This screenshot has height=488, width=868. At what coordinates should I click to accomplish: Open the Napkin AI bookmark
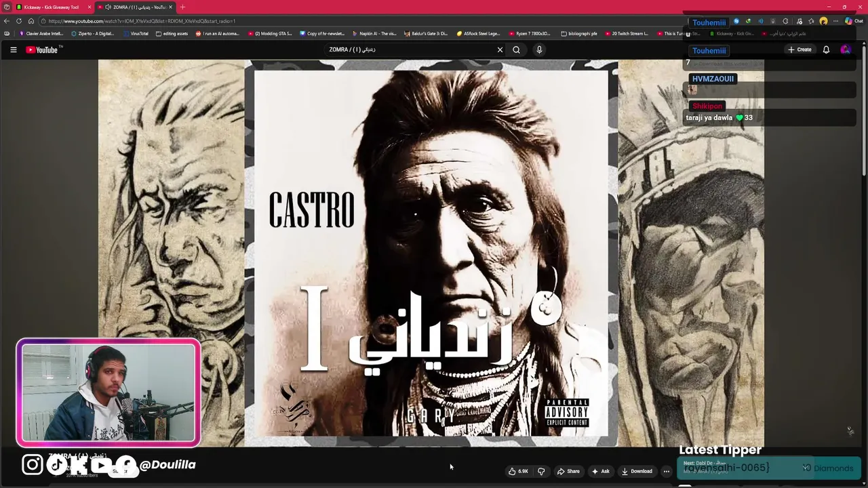pos(374,33)
